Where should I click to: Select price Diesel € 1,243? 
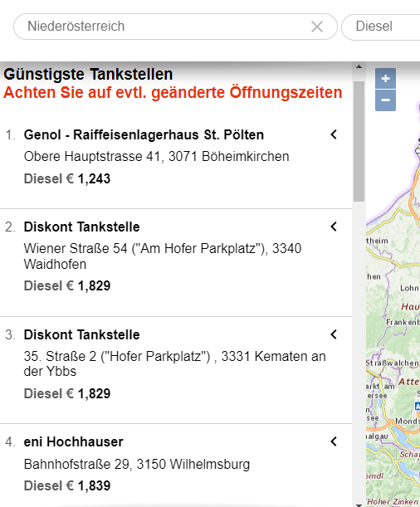click(67, 178)
